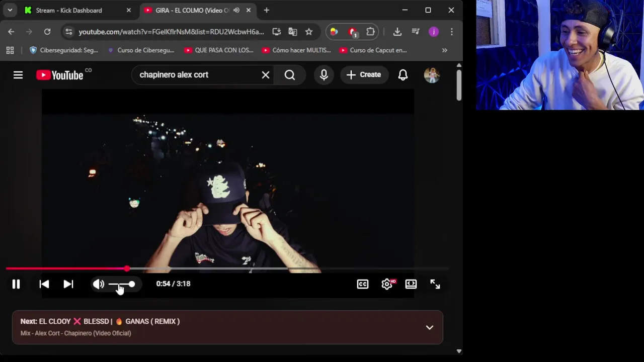Reload the current page
Viewport: 644px width, 362px height.
click(47, 32)
